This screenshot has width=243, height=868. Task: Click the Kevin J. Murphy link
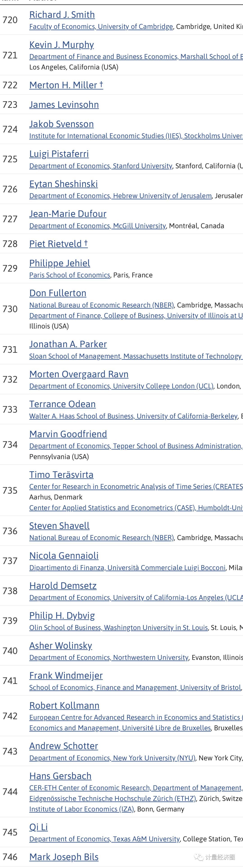(61, 45)
